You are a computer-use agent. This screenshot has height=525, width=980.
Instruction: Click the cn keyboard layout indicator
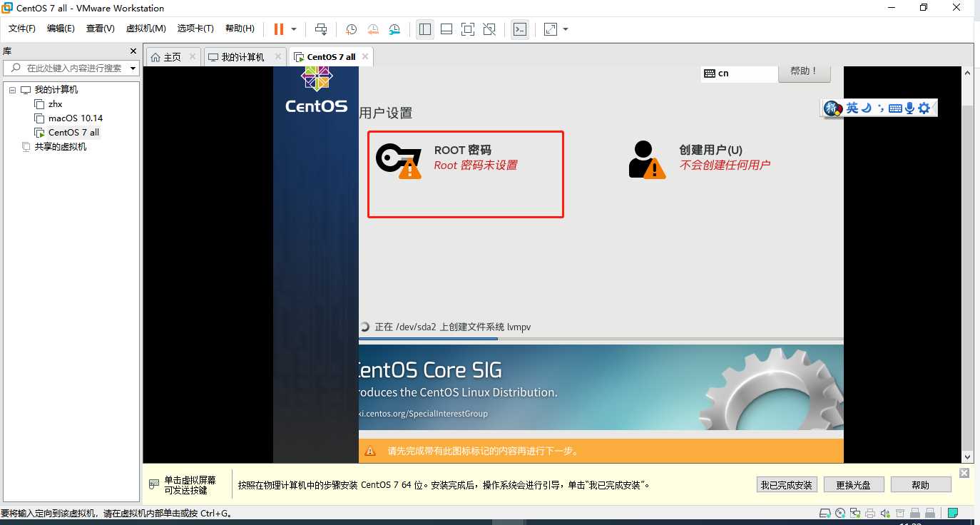(739, 73)
